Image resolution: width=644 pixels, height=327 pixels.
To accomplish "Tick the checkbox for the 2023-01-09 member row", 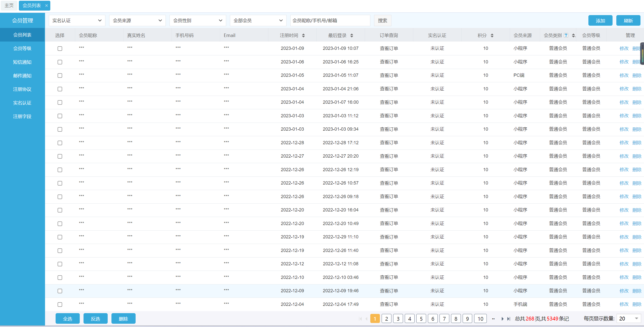I will (60, 49).
